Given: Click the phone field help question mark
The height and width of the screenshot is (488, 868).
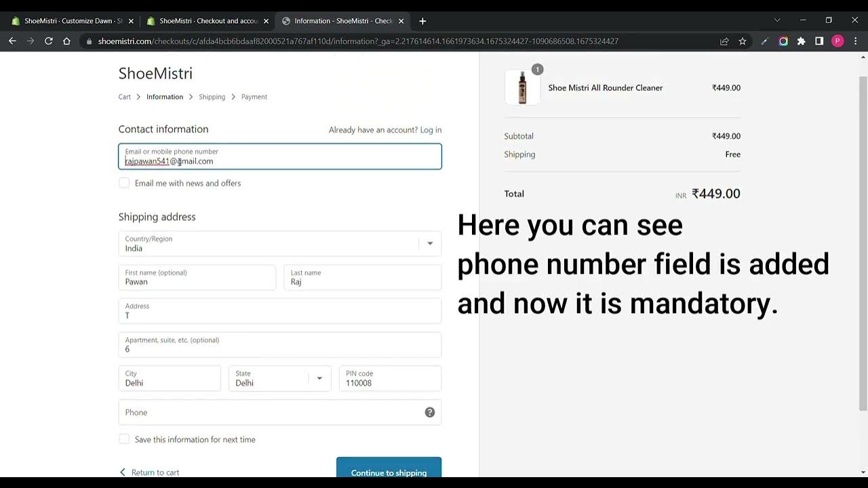Looking at the screenshot, I should 430,412.
